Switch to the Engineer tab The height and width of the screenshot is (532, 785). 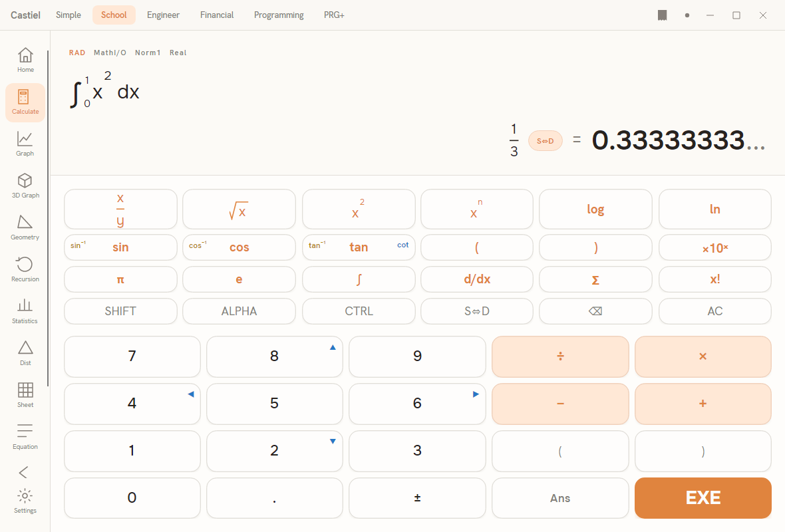point(163,15)
